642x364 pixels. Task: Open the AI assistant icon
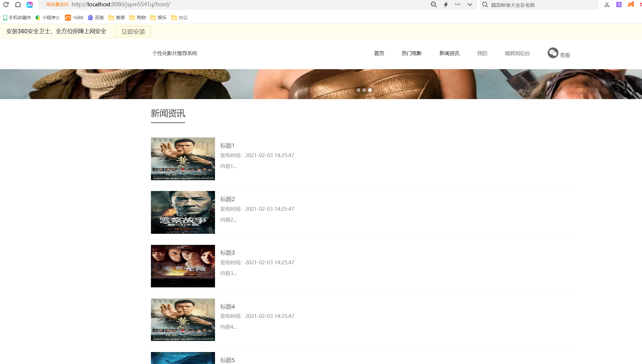[30, 4]
